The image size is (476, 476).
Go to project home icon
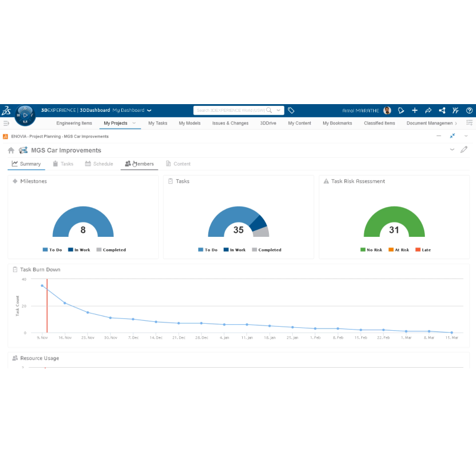tap(11, 151)
